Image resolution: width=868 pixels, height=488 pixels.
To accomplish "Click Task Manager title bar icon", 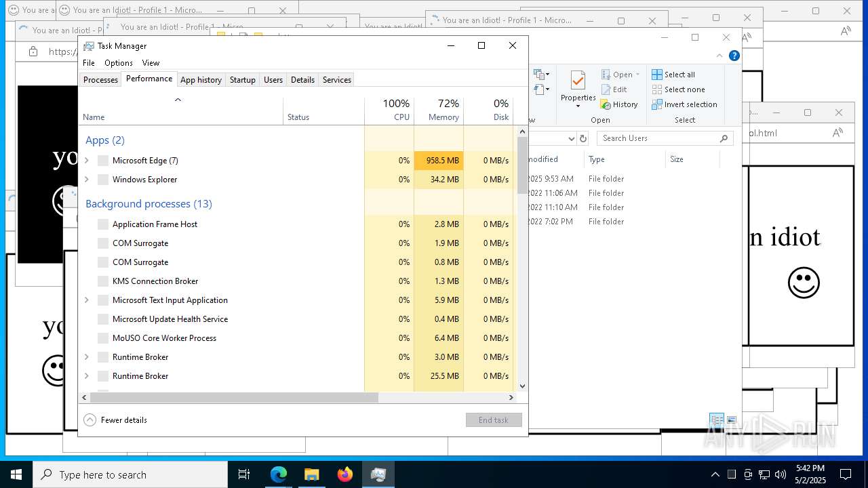I will tap(88, 46).
